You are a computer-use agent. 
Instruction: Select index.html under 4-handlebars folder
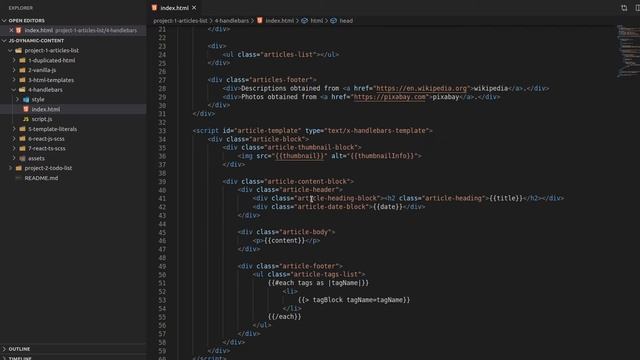coord(46,109)
